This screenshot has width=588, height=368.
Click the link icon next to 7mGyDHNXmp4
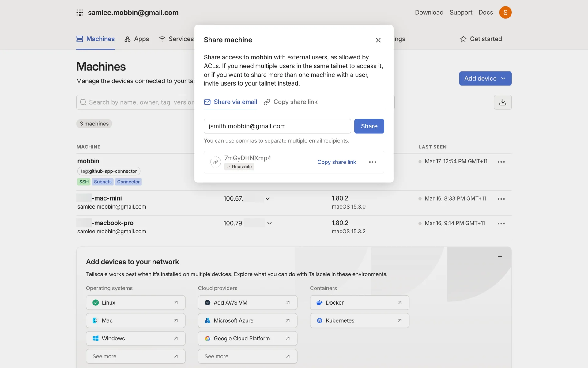coord(216,162)
